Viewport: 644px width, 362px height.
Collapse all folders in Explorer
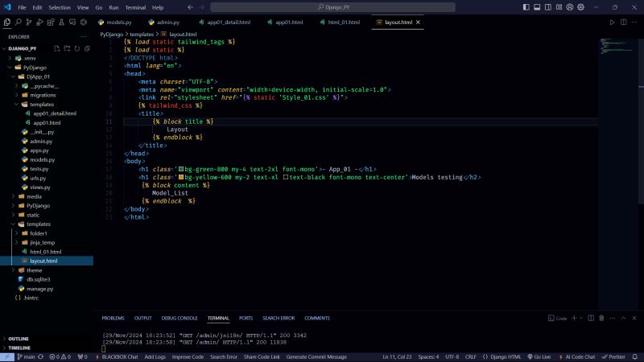(x=87, y=48)
